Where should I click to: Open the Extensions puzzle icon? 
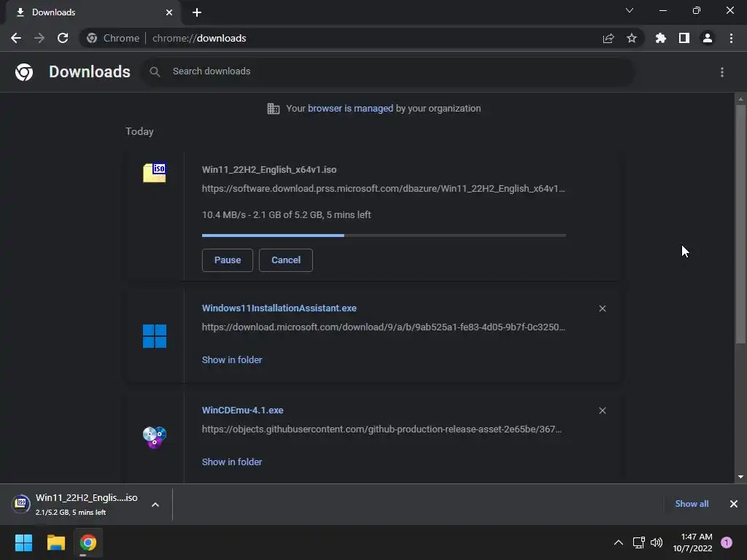[661, 38]
